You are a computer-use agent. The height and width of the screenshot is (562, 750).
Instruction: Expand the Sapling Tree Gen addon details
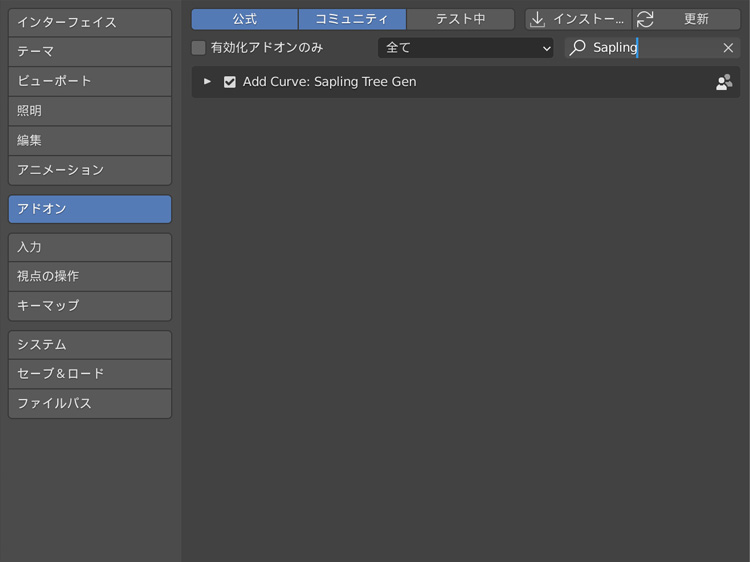[207, 82]
